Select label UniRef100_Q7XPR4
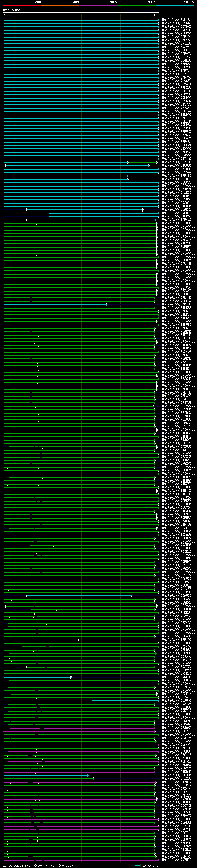Screen dimensions: 197x868 [177, 189]
